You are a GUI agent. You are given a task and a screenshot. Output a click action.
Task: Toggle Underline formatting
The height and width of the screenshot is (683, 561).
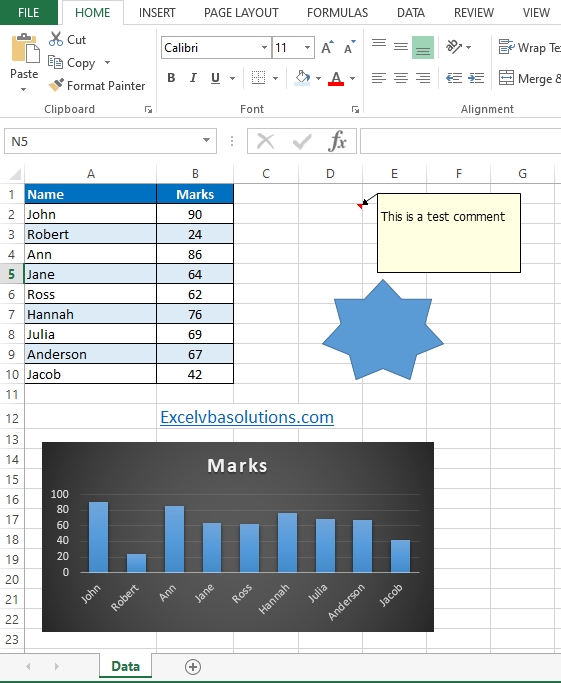coord(215,78)
